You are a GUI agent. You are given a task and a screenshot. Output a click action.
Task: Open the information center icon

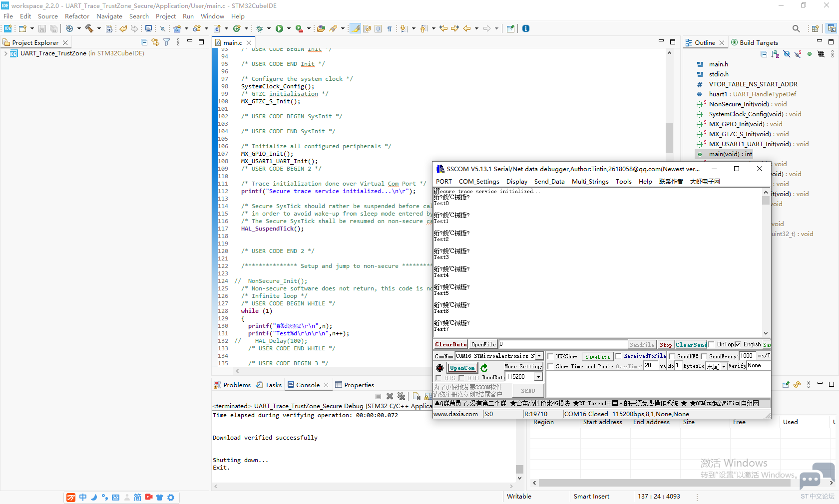pos(526,28)
